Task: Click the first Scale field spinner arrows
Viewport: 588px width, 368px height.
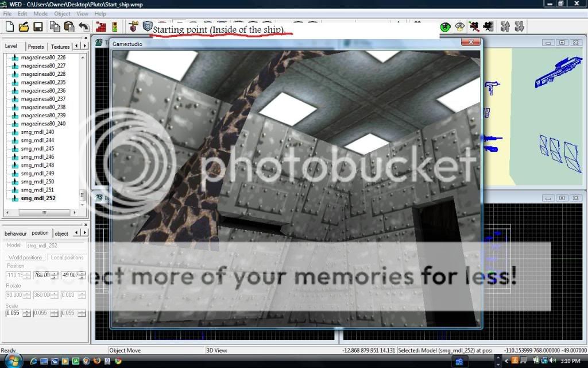Action: pyautogui.click(x=27, y=313)
